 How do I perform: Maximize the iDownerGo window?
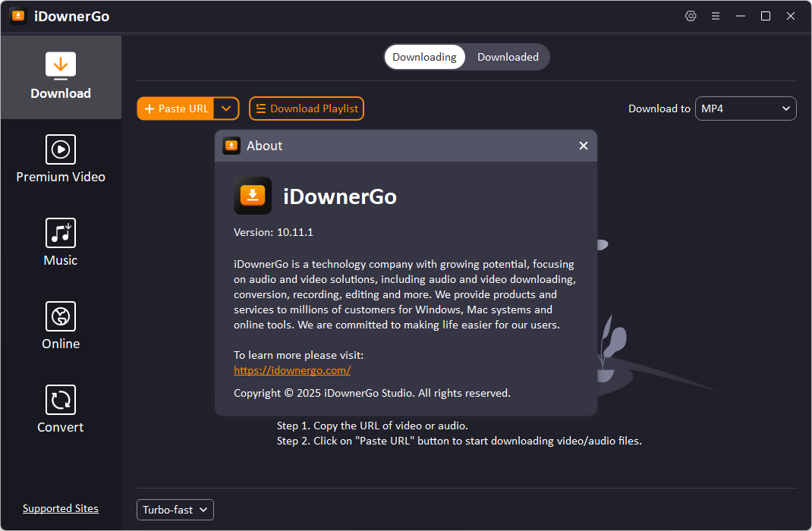766,16
